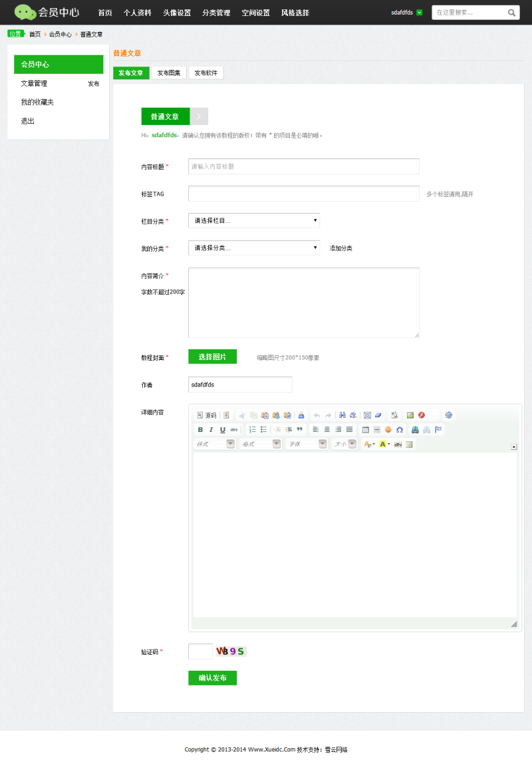532x768 pixels.
Task: Open 文章管理 in sidebar
Action: tap(34, 83)
